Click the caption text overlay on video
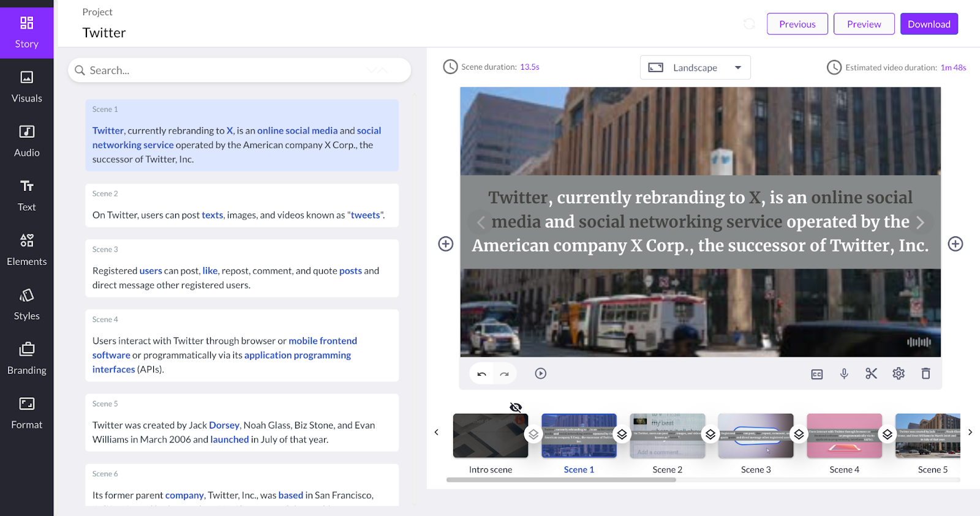Image resolution: width=980 pixels, height=516 pixels. click(x=700, y=222)
